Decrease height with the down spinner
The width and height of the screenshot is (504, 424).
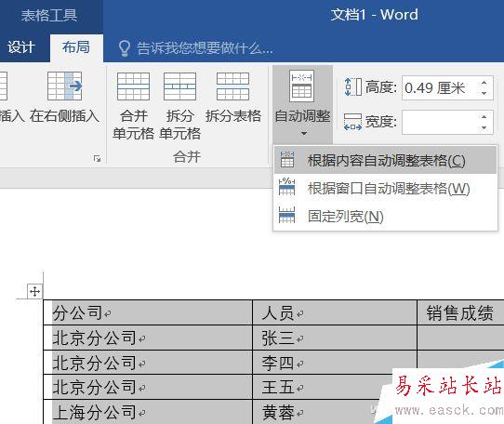coord(484,94)
